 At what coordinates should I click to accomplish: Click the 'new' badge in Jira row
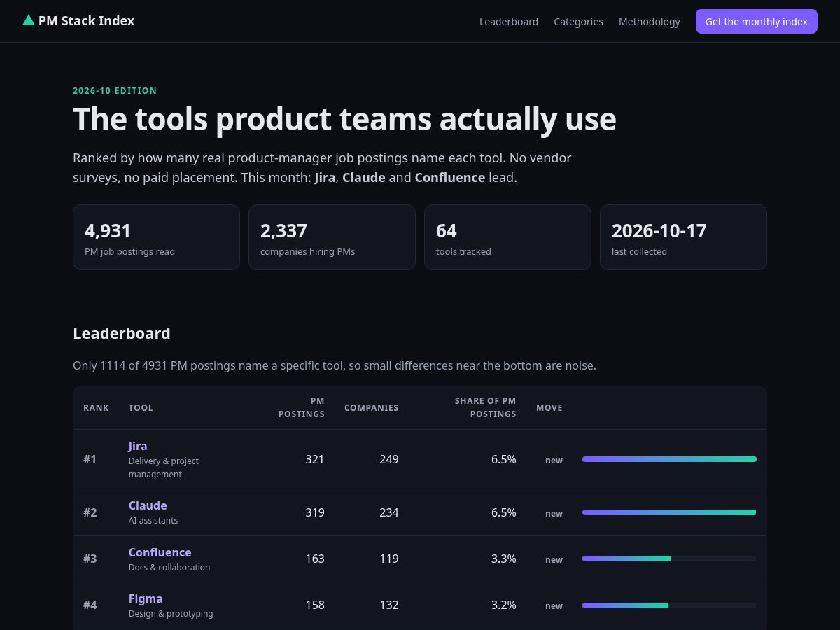click(554, 460)
